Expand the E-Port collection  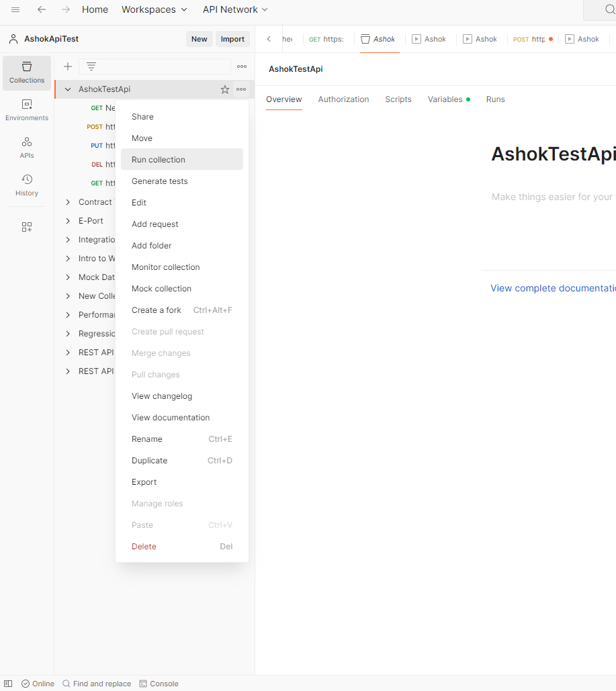(x=68, y=221)
